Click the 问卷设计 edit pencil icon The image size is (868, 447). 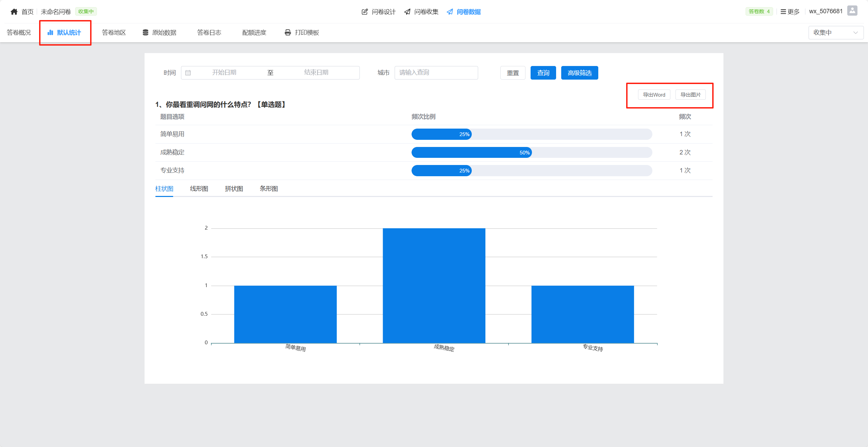[x=365, y=12]
